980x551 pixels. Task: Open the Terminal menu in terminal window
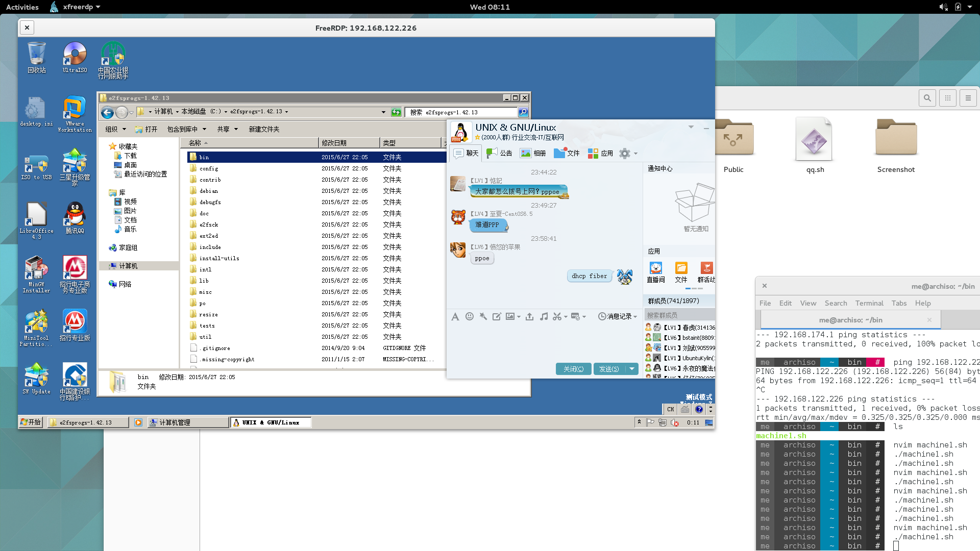coord(869,303)
